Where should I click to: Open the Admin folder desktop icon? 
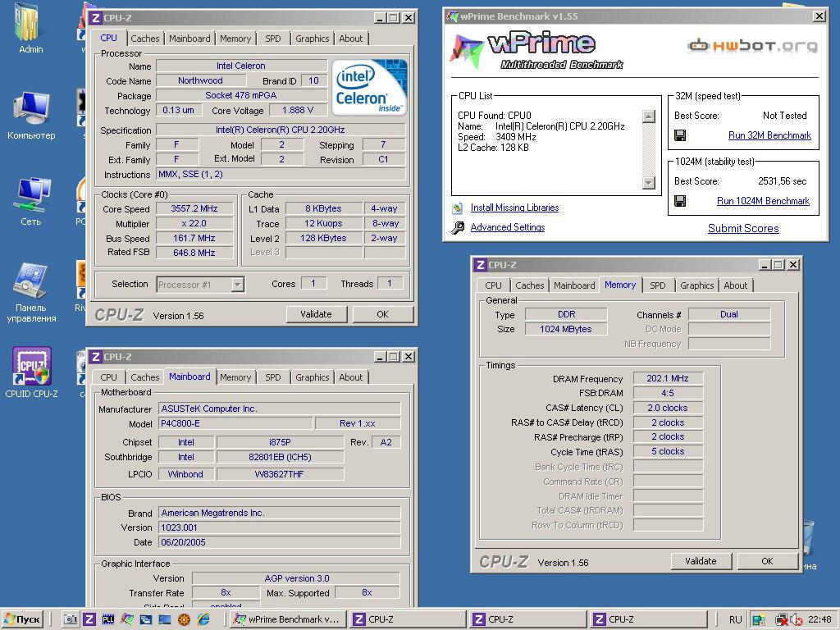pos(30,28)
